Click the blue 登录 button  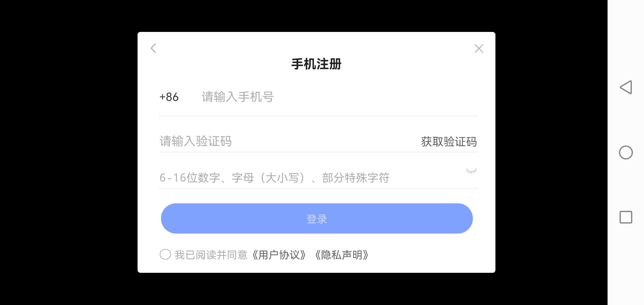317,218
